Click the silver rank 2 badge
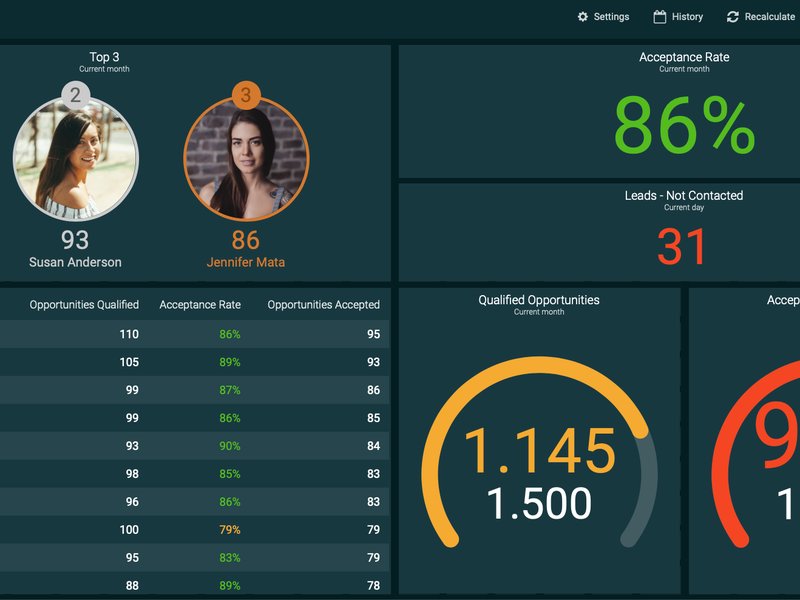 (76, 94)
